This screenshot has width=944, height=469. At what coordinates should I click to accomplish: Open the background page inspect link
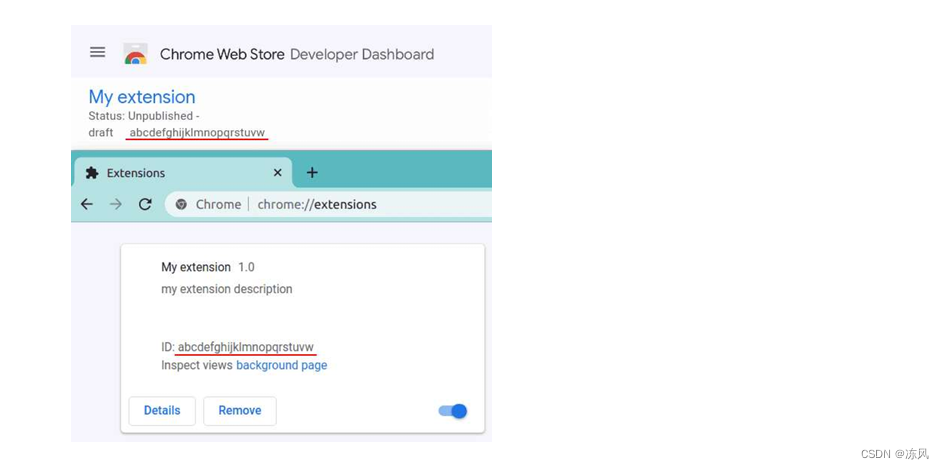282,365
